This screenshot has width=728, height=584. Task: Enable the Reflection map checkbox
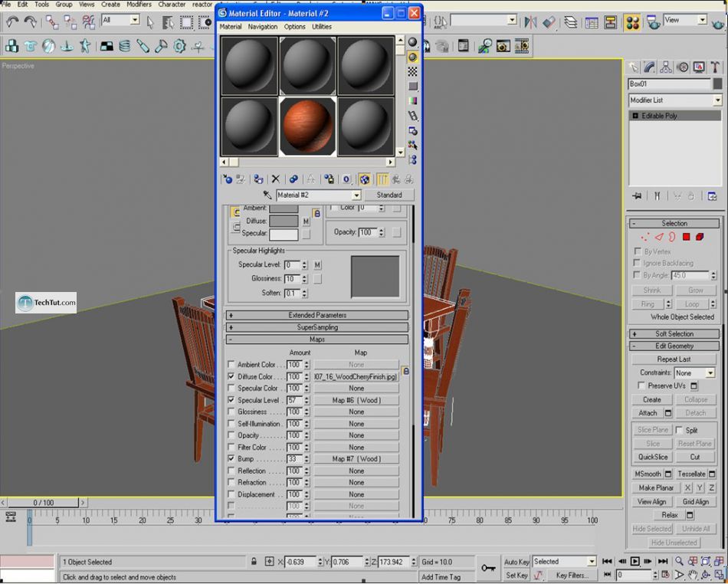tap(231, 471)
